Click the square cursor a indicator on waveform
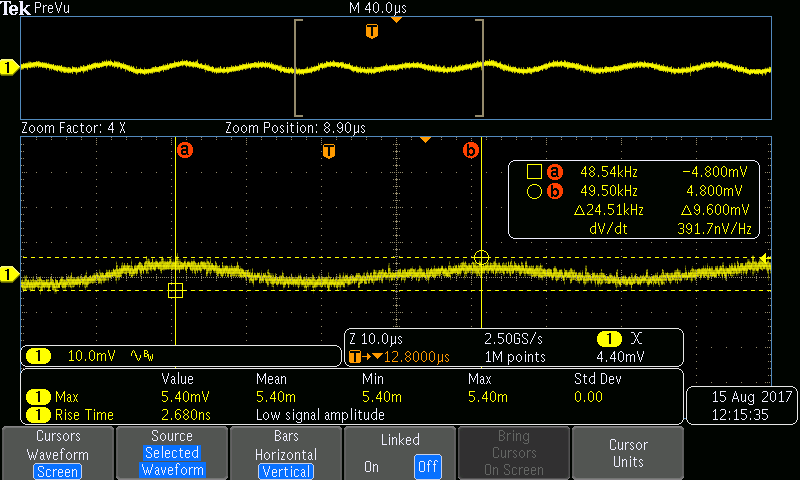The height and width of the screenshot is (480, 800). click(175, 291)
